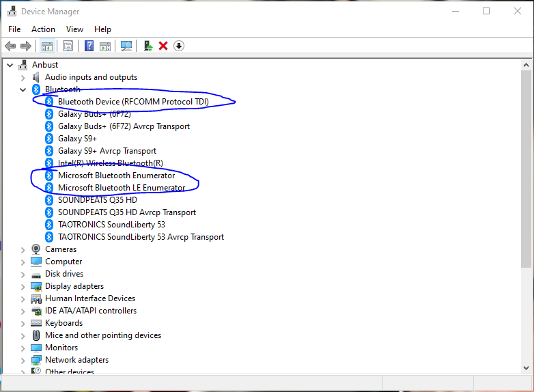The height and width of the screenshot is (392, 534).
Task: Click the vertical scrollbar thumb
Action: pyautogui.click(x=526, y=169)
